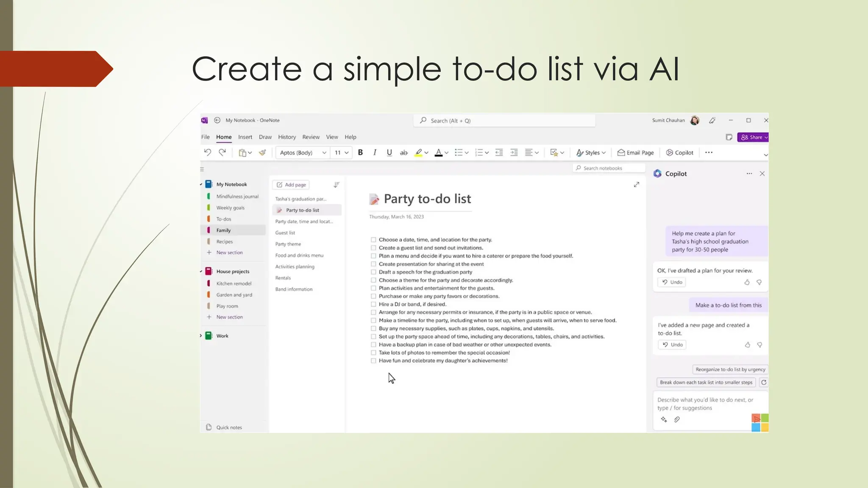Expand the numbering style dropdown

click(x=487, y=153)
